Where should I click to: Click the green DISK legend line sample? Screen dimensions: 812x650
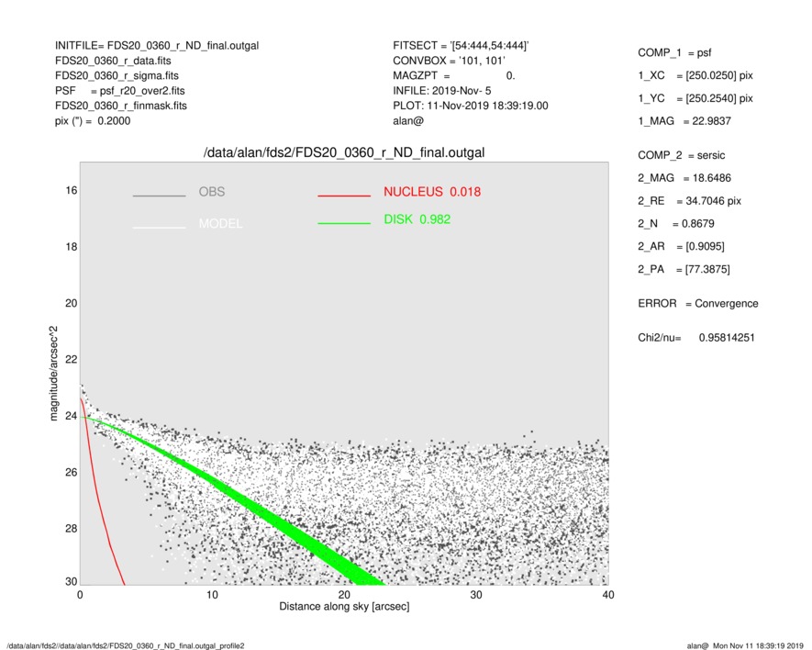[x=344, y=223]
